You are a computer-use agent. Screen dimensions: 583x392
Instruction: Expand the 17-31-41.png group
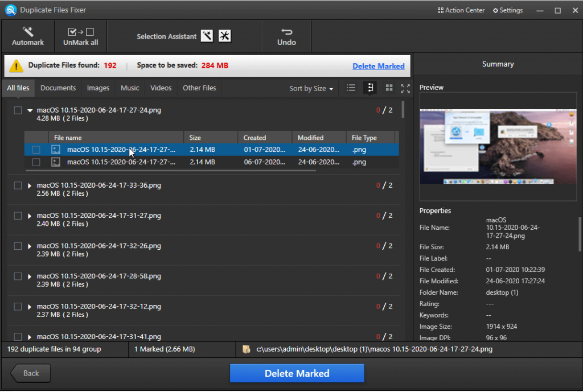coord(30,337)
